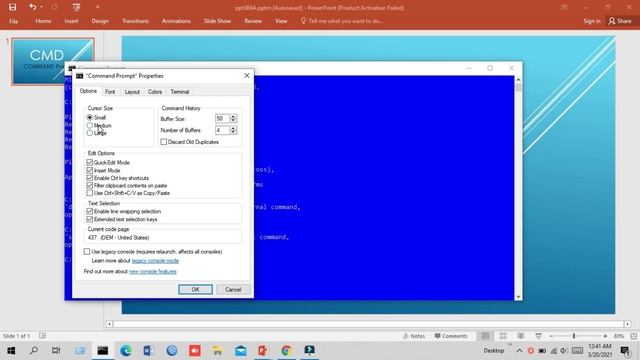640x360 pixels.
Task: Open the Customize Quick Access Toolbar dropdown
Action: tap(97, 7)
